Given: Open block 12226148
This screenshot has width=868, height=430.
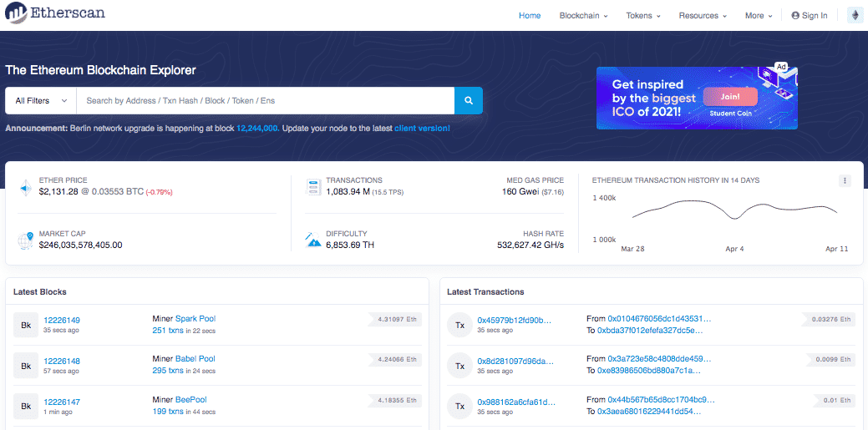Looking at the screenshot, I should pos(62,361).
